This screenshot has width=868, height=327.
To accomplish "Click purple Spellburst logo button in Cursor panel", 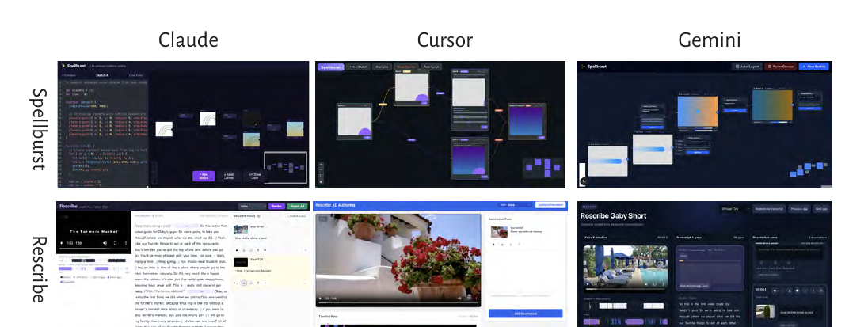I will pyautogui.click(x=330, y=67).
